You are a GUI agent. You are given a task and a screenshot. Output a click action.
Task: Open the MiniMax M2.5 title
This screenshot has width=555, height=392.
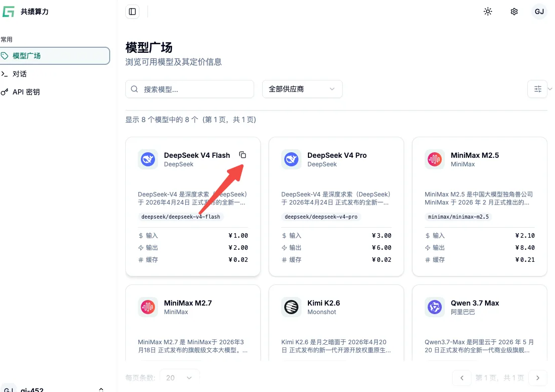coord(474,155)
